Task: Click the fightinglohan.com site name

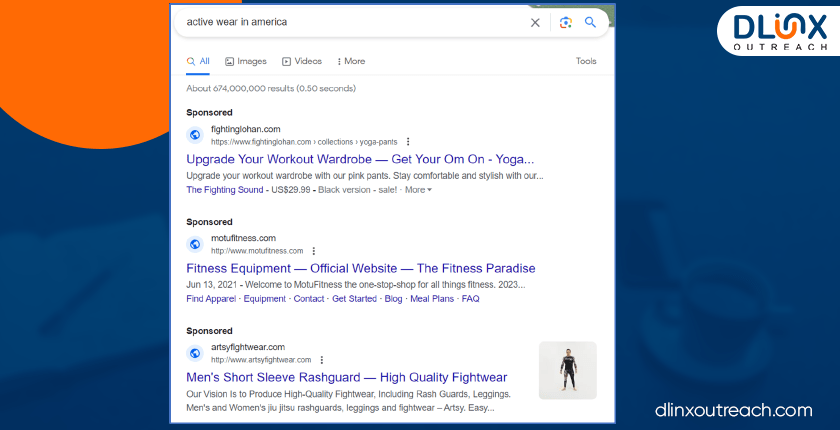Action: pyautogui.click(x=245, y=129)
